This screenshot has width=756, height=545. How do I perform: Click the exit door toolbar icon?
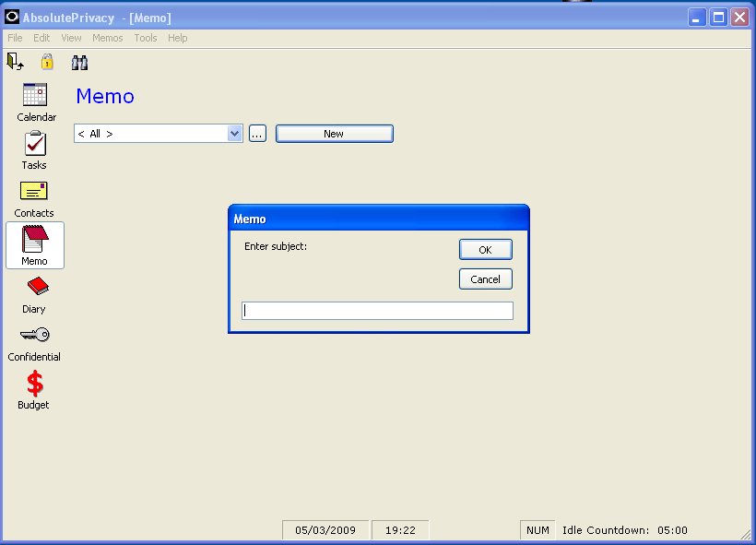(15, 62)
